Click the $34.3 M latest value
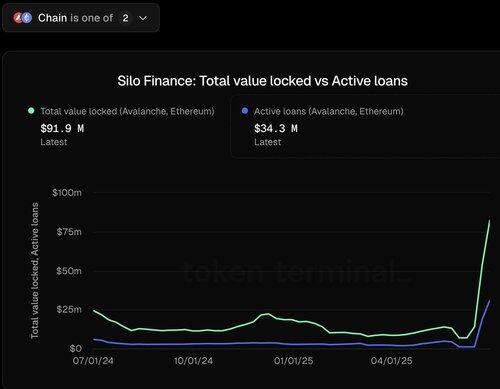 (x=276, y=128)
